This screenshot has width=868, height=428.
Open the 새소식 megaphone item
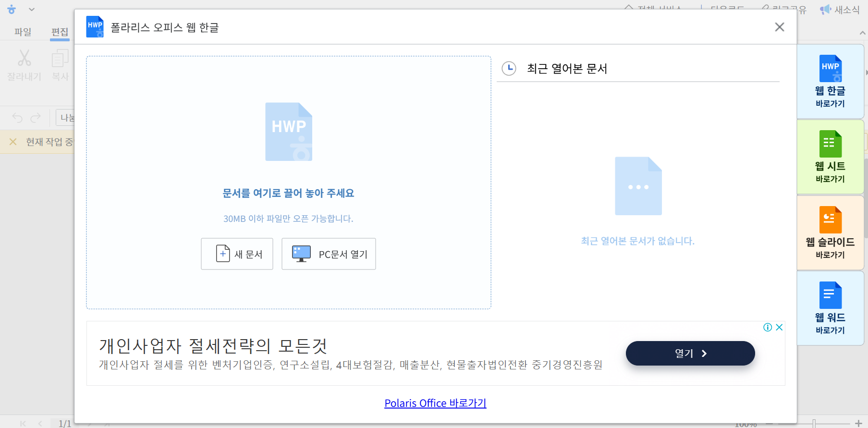coord(839,10)
